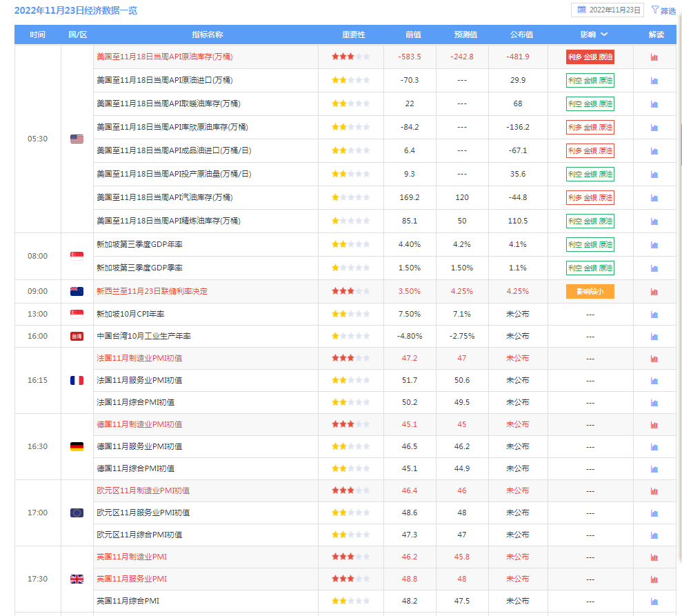The image size is (682, 616).
Task: Click the French flag at 16:15
Action: (x=77, y=381)
